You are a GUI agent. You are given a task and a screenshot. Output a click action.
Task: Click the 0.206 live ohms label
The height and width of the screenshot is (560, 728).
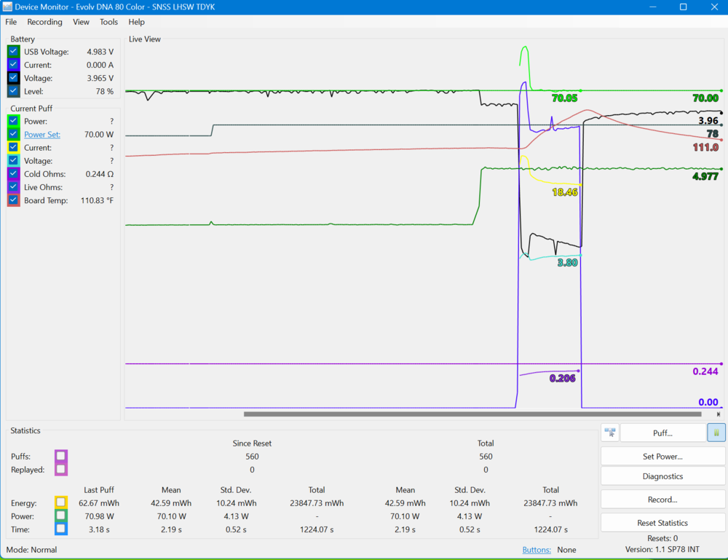[562, 379]
